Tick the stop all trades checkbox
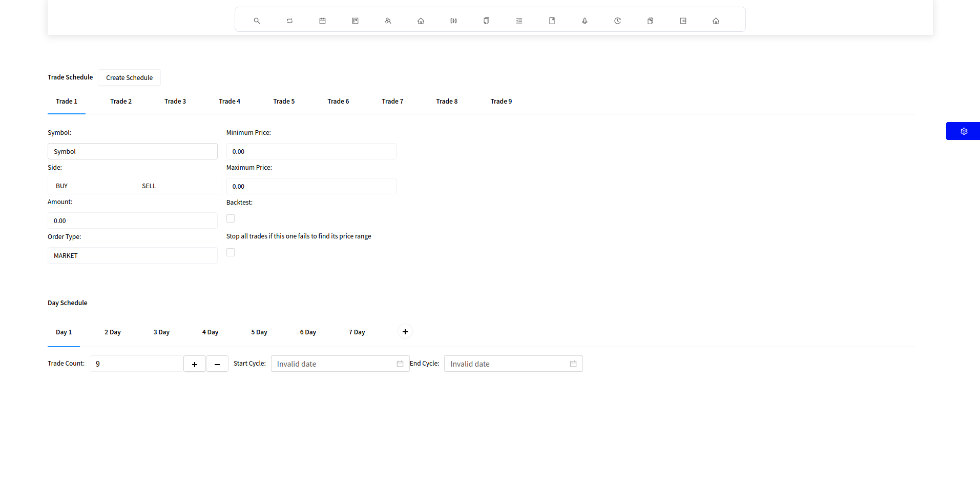This screenshot has width=980, height=501. (x=231, y=253)
